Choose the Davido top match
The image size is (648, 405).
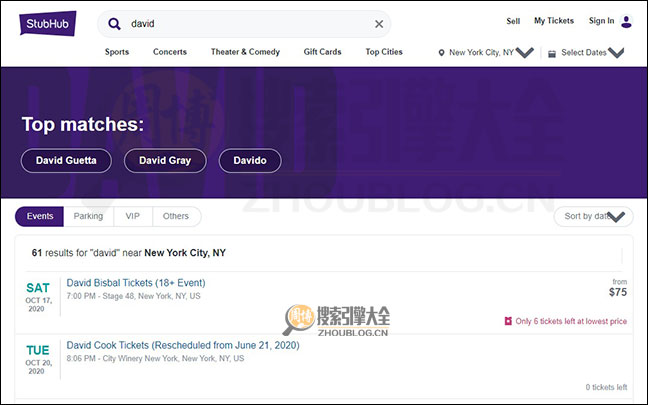click(x=250, y=160)
